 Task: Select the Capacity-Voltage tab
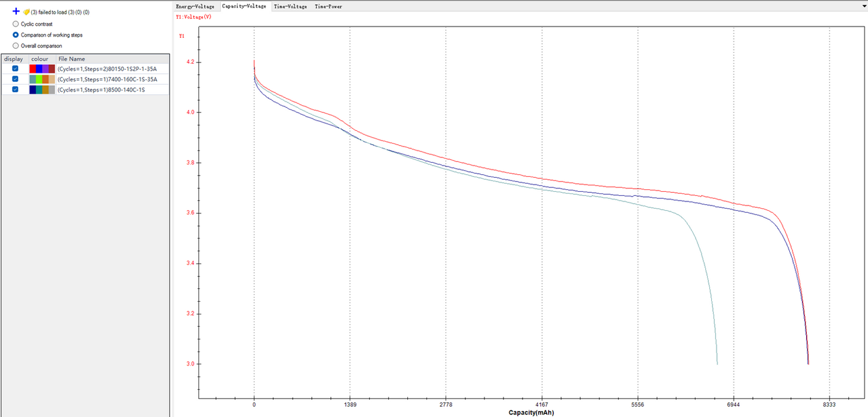click(x=243, y=6)
